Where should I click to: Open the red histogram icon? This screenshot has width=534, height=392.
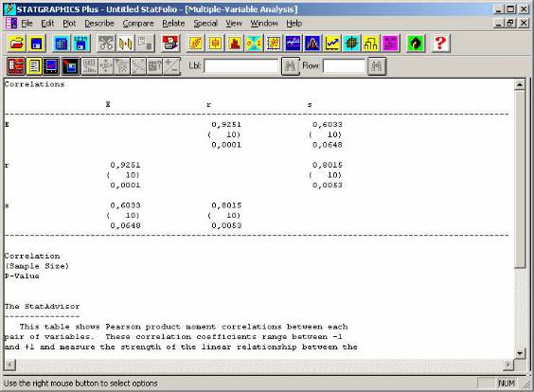tap(234, 44)
